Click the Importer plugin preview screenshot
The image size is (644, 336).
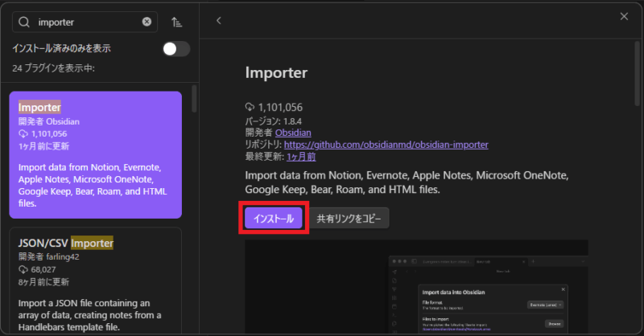tap(416, 287)
